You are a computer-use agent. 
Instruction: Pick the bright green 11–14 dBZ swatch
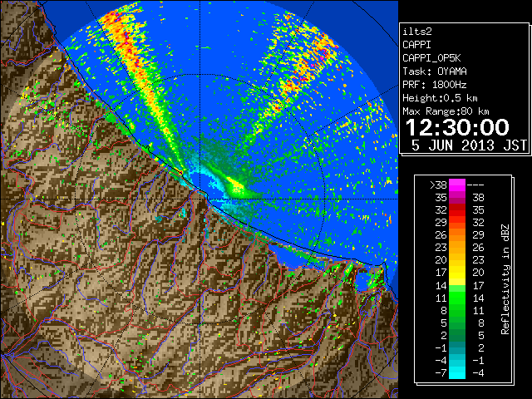pyautogui.click(x=457, y=298)
